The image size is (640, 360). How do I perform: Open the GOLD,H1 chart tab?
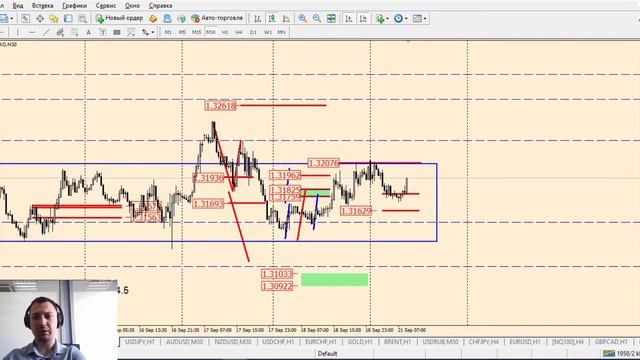click(x=360, y=342)
